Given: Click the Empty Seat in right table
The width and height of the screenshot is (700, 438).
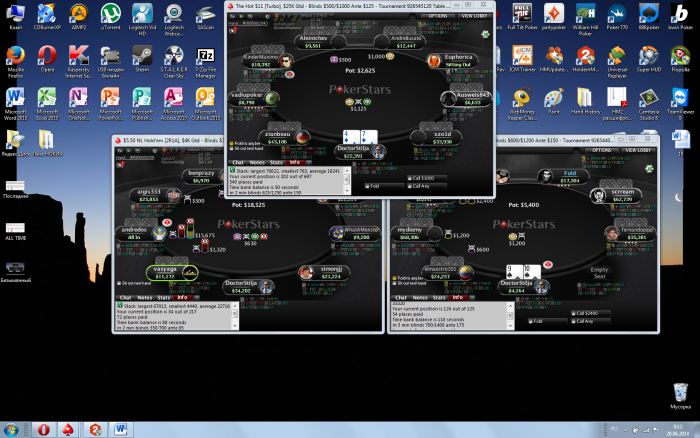Looking at the screenshot, I should pyautogui.click(x=599, y=273).
